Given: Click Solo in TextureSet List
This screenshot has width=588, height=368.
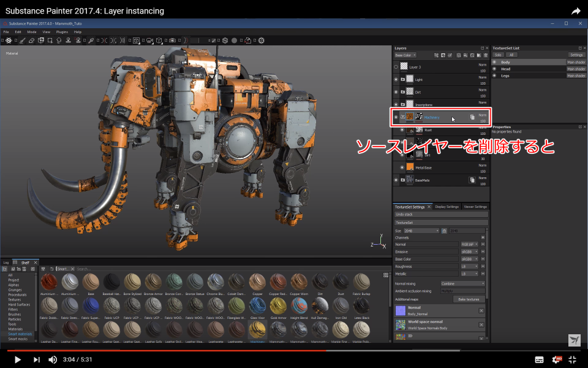Looking at the screenshot, I should coord(498,55).
